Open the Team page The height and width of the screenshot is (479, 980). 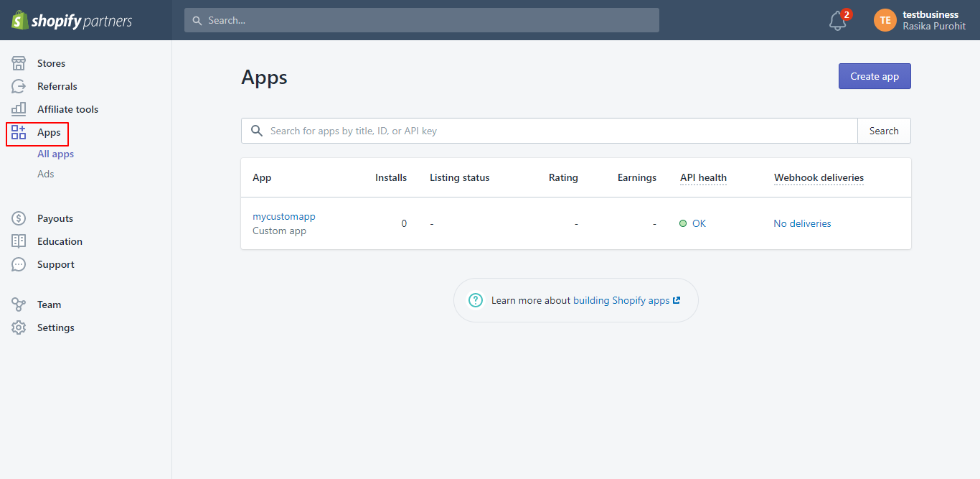click(49, 304)
